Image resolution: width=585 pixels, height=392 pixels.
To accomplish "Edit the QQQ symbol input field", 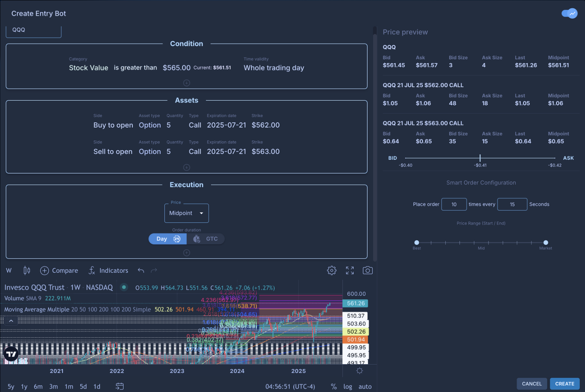I will point(33,29).
